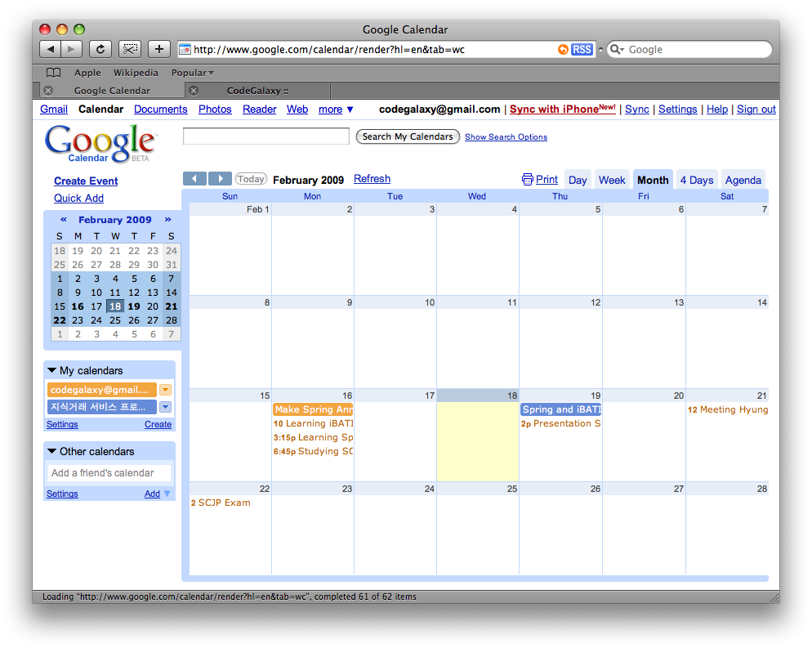Collapse the Other calendars section
The width and height of the screenshot is (812, 648).
click(51, 451)
